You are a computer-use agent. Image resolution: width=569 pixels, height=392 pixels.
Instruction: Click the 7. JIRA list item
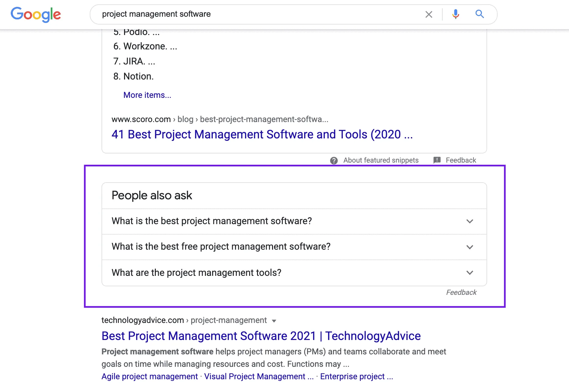point(134,61)
